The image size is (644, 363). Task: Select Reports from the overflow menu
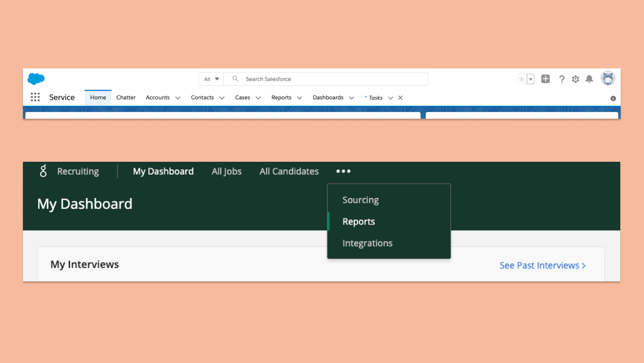point(359,221)
